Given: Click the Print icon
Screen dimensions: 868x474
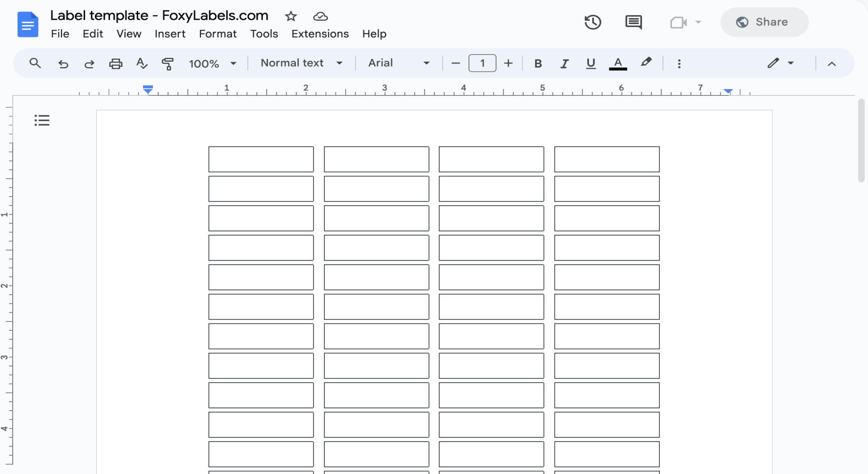Looking at the screenshot, I should tap(116, 63).
